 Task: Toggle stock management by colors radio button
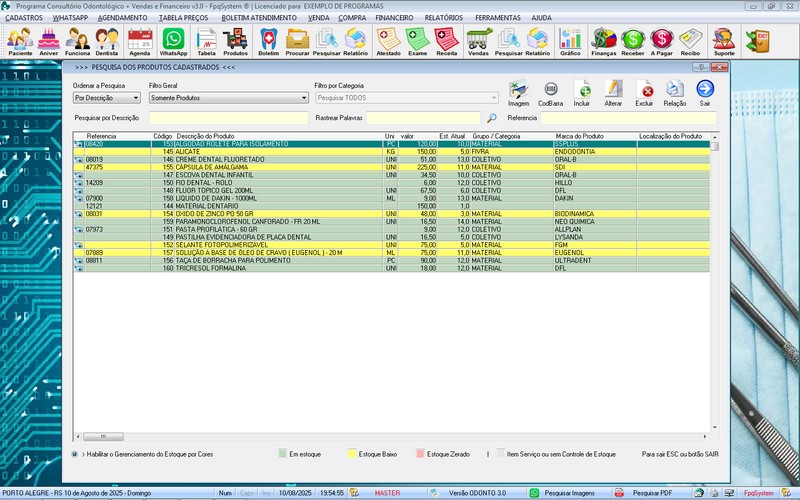point(76,454)
